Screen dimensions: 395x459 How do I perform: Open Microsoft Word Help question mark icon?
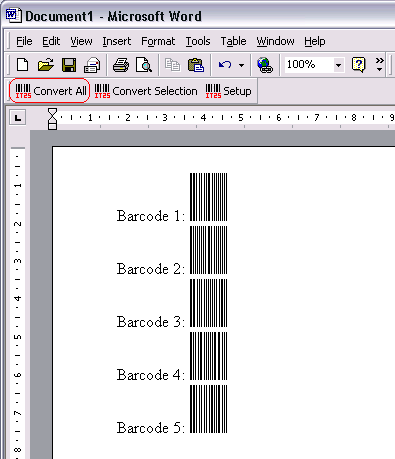pos(359,64)
